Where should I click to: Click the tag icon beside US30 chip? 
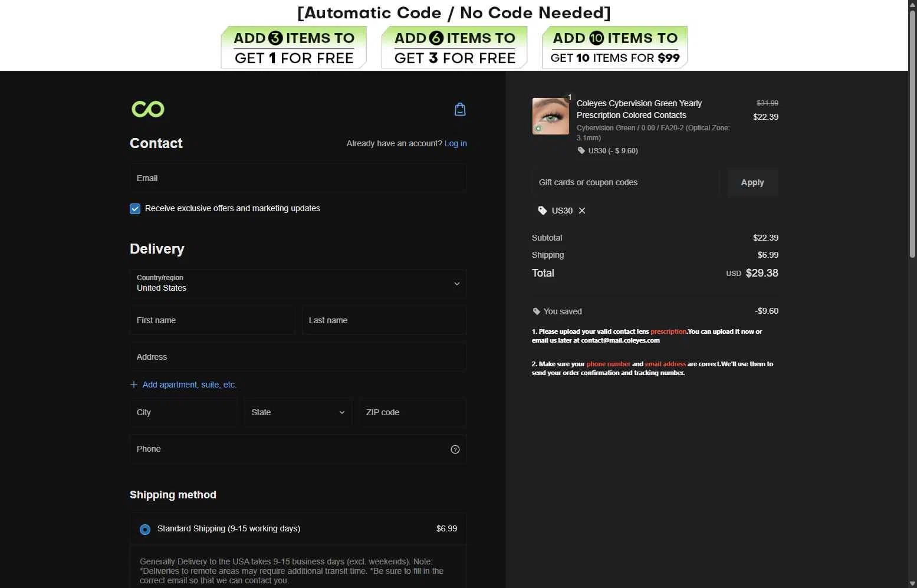(543, 211)
